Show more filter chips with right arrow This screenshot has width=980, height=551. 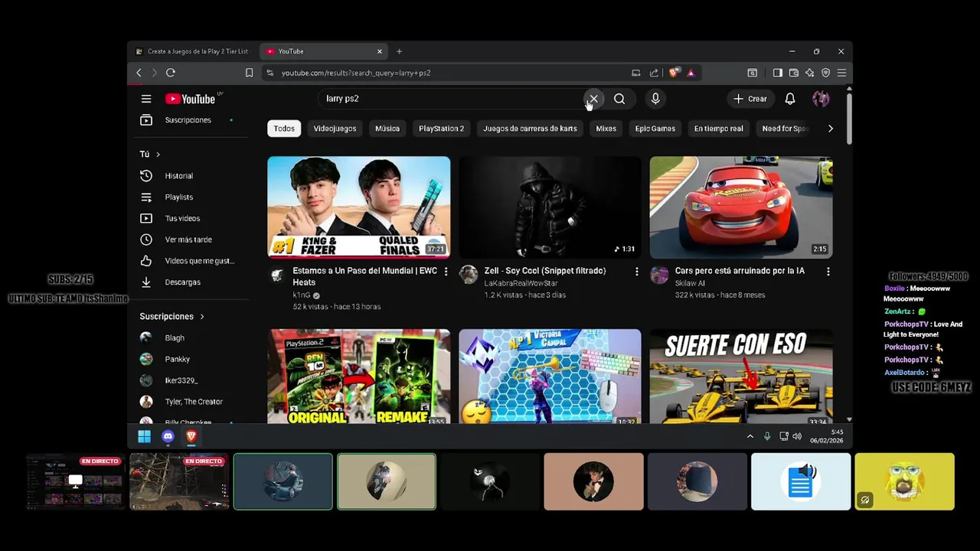(831, 129)
